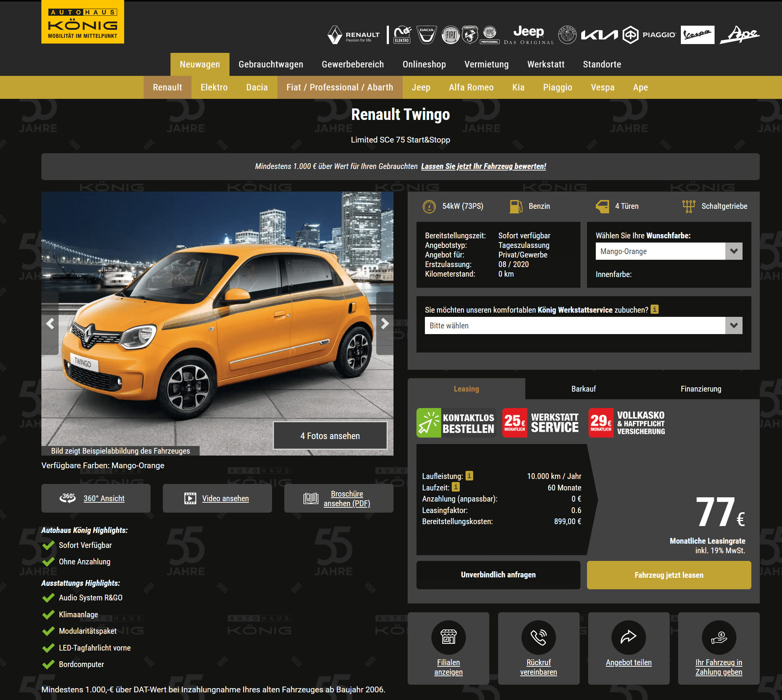Switch to the Finanzierung tab
This screenshot has width=782, height=700.
(x=701, y=389)
